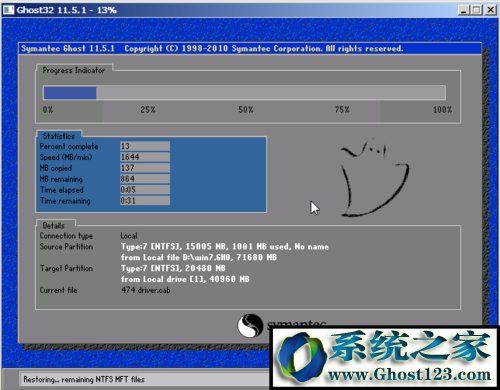Click the Speed (MB/min) value box
Viewport: 500px width, 390px height.
(145, 157)
